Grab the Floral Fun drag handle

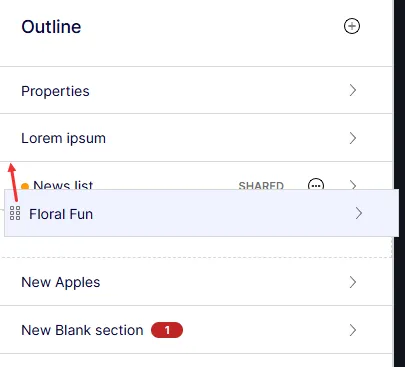tap(15, 213)
